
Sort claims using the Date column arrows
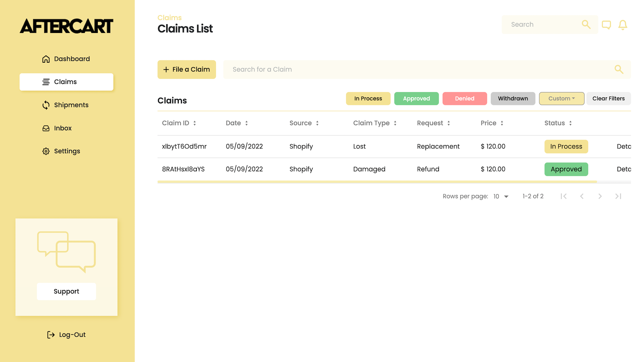(246, 123)
